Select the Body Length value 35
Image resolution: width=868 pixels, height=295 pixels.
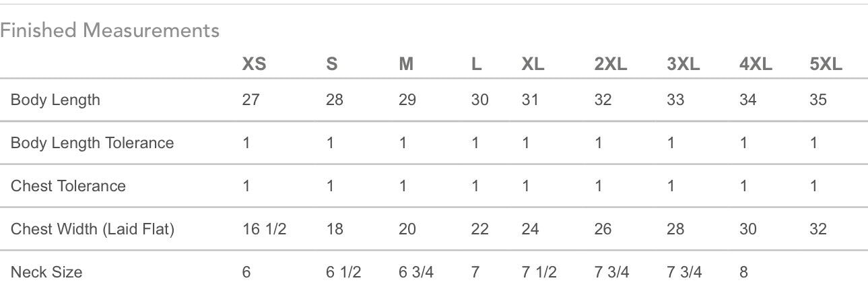pyautogui.click(x=818, y=100)
